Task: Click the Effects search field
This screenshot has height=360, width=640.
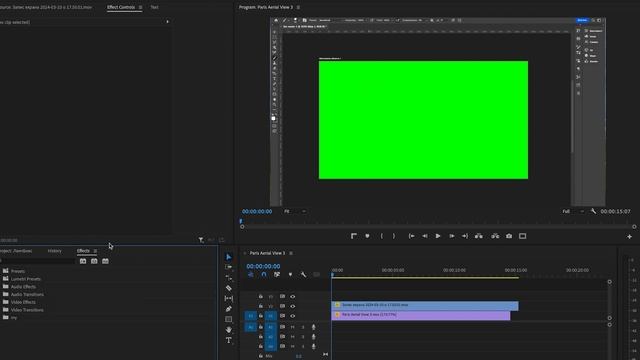Action: [38, 261]
